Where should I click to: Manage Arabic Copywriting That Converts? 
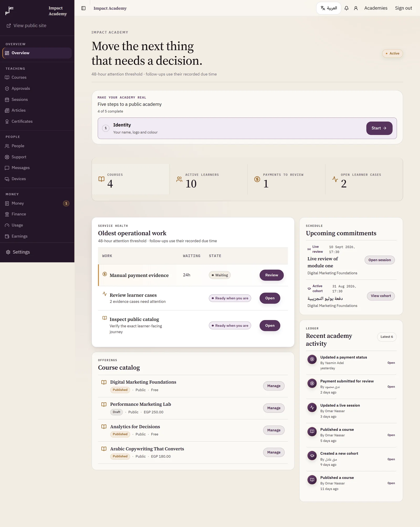[274, 452]
